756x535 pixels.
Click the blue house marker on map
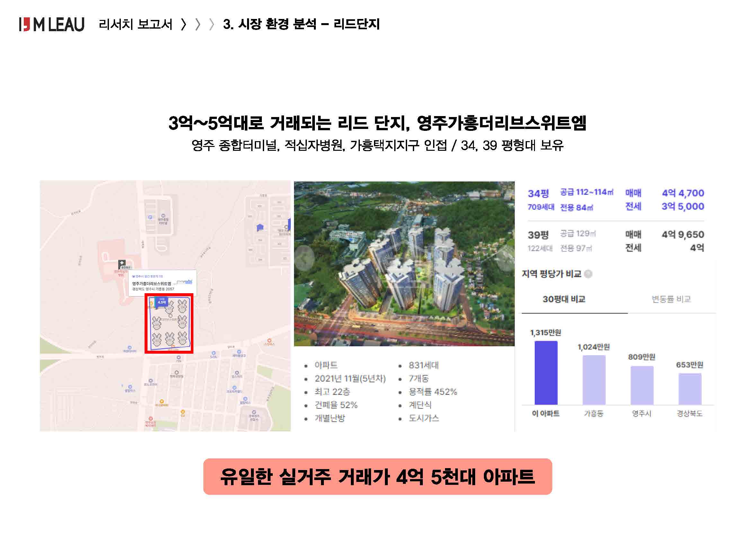(260, 227)
